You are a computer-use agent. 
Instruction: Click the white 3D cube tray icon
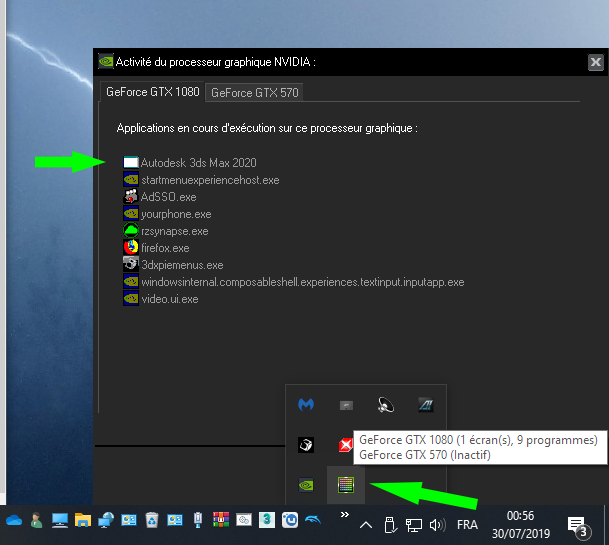(306, 445)
